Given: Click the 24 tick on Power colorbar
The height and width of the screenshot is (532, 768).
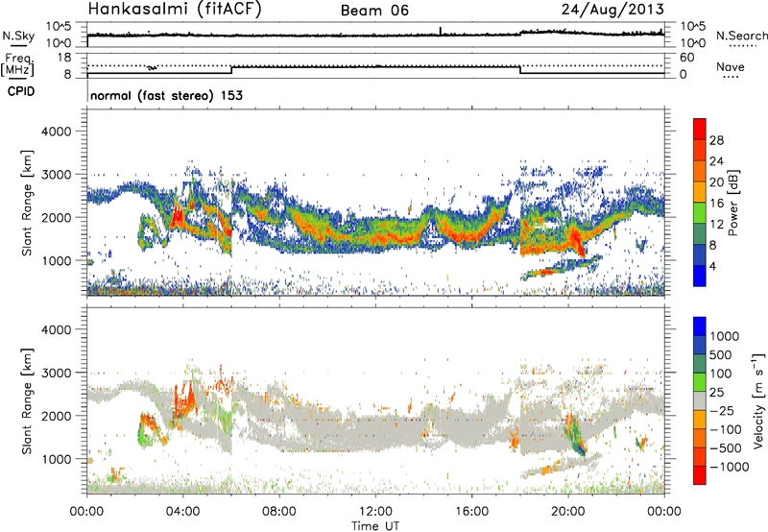Looking at the screenshot, I should 716,161.
